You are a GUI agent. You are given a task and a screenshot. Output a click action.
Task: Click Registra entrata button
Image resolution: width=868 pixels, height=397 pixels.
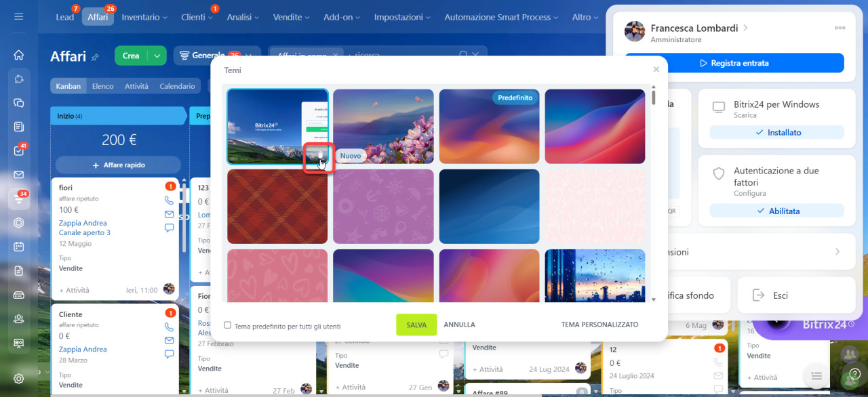tap(734, 63)
